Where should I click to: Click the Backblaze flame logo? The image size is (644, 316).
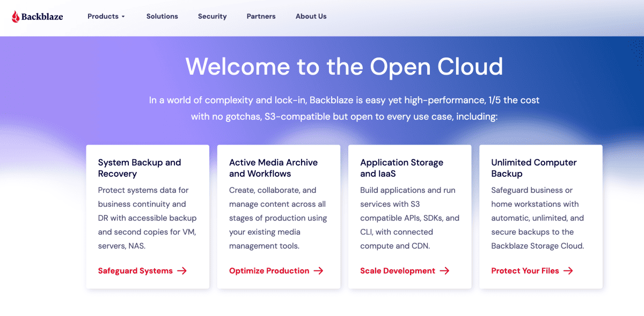(16, 17)
